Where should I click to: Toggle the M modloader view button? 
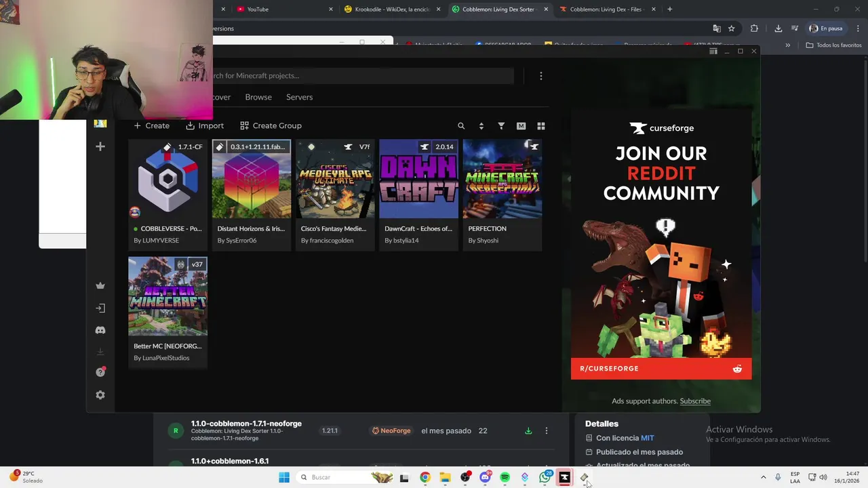(521, 126)
